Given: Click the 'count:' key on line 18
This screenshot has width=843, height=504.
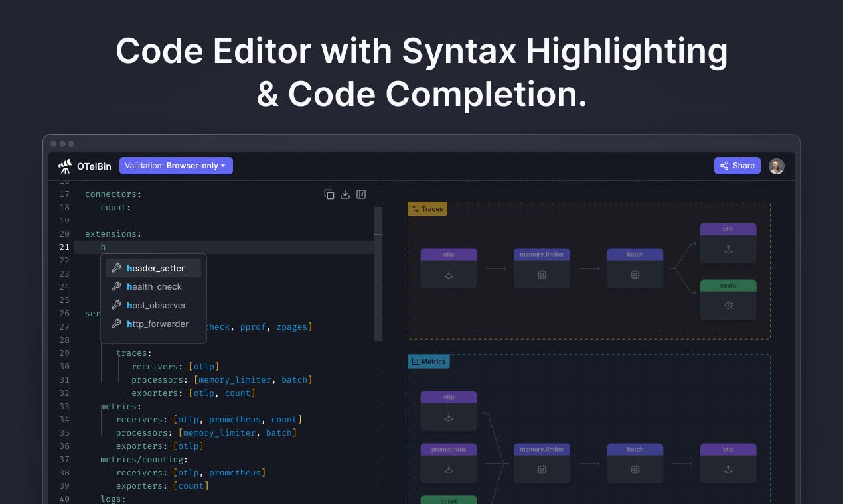Looking at the screenshot, I should 115,207.
